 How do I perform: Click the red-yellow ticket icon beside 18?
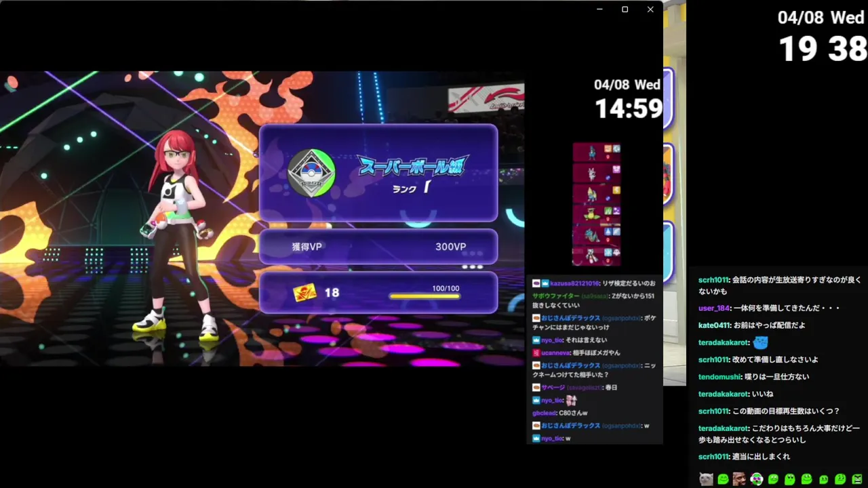click(305, 293)
